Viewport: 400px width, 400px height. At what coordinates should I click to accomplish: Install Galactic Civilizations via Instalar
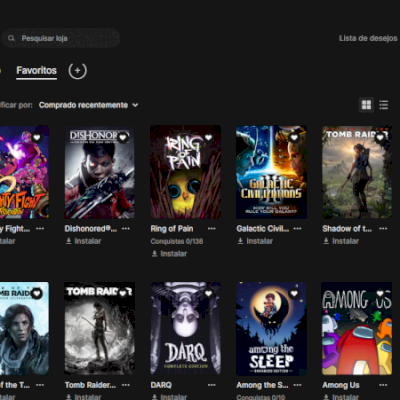[x=255, y=241]
